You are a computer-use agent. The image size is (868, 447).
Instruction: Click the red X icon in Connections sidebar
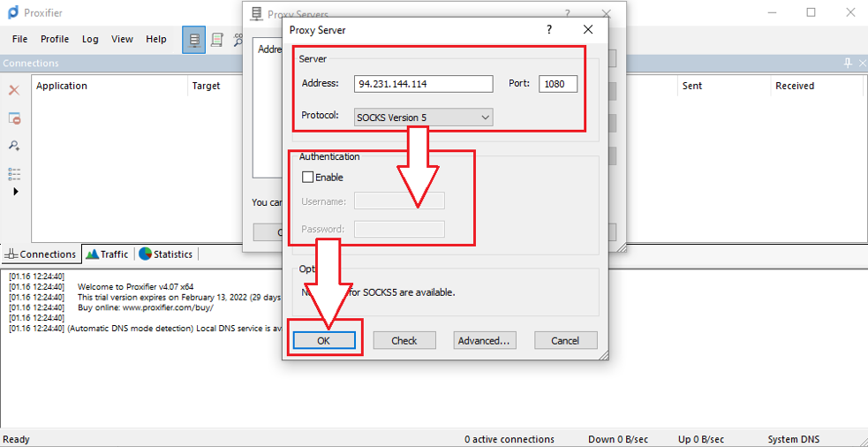click(x=14, y=90)
